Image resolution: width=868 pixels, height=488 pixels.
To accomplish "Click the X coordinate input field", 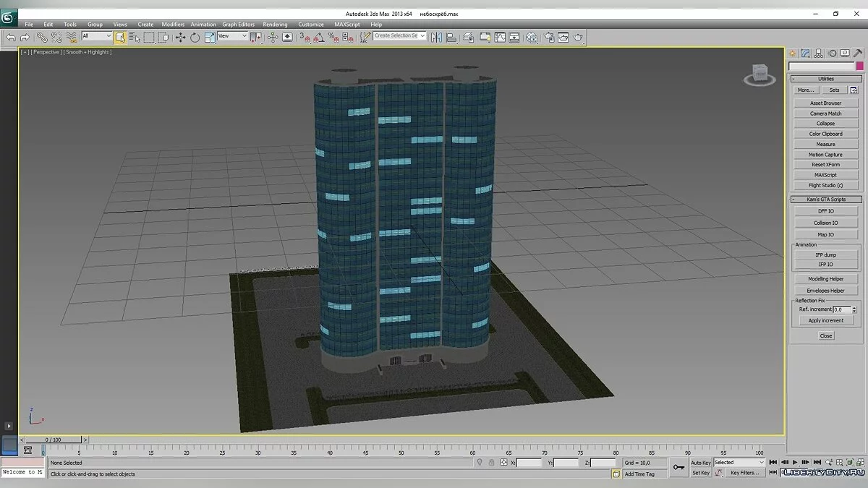I will point(529,463).
